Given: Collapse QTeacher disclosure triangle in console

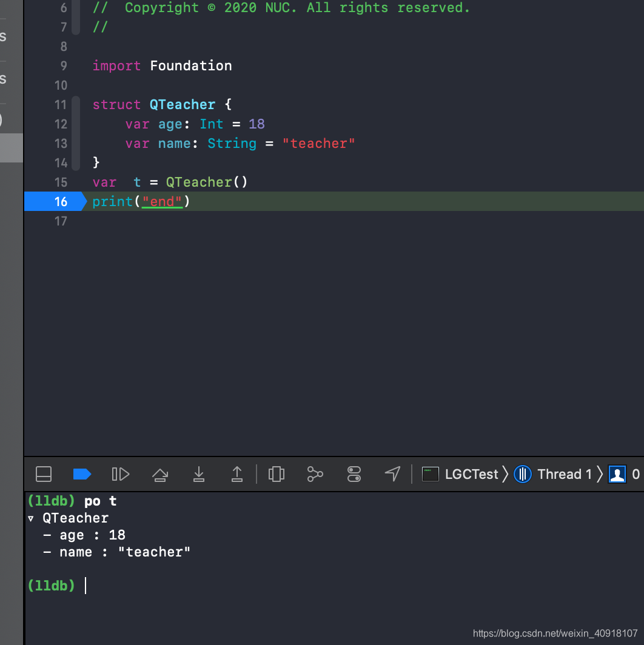Looking at the screenshot, I should 31,518.
